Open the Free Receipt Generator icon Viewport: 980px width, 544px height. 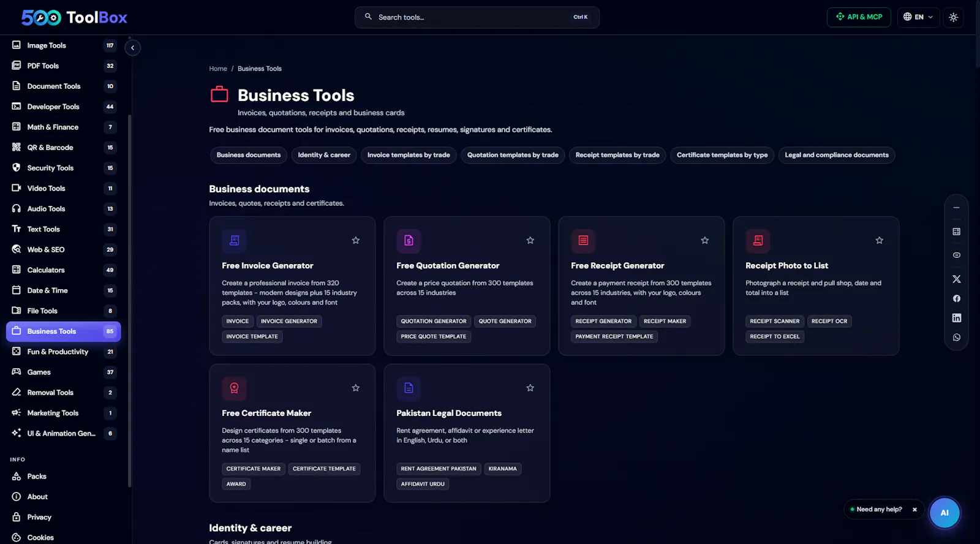point(584,241)
